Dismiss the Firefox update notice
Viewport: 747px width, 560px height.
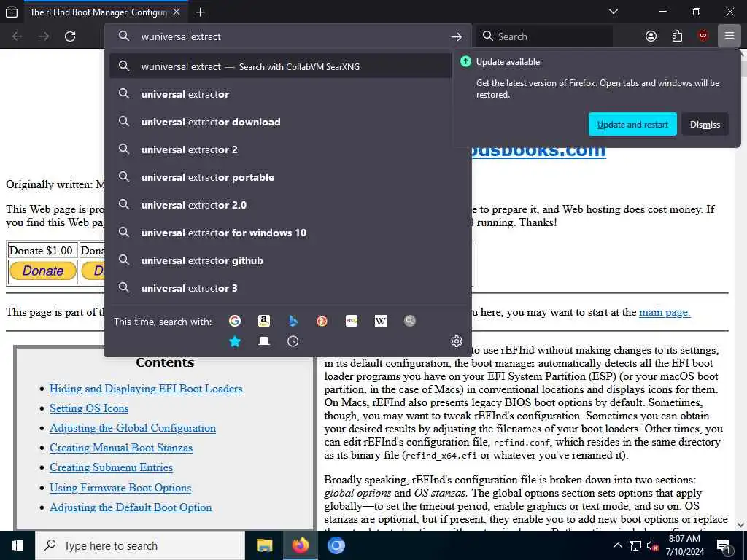pos(705,124)
